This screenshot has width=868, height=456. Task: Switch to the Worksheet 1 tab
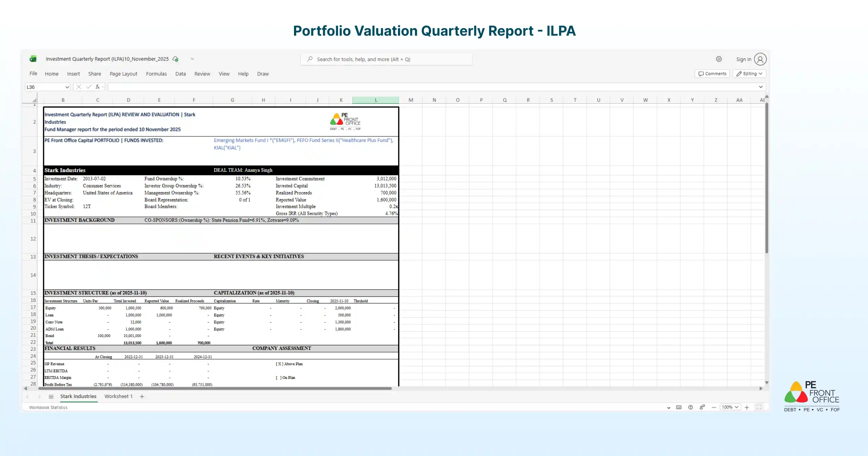(118, 396)
